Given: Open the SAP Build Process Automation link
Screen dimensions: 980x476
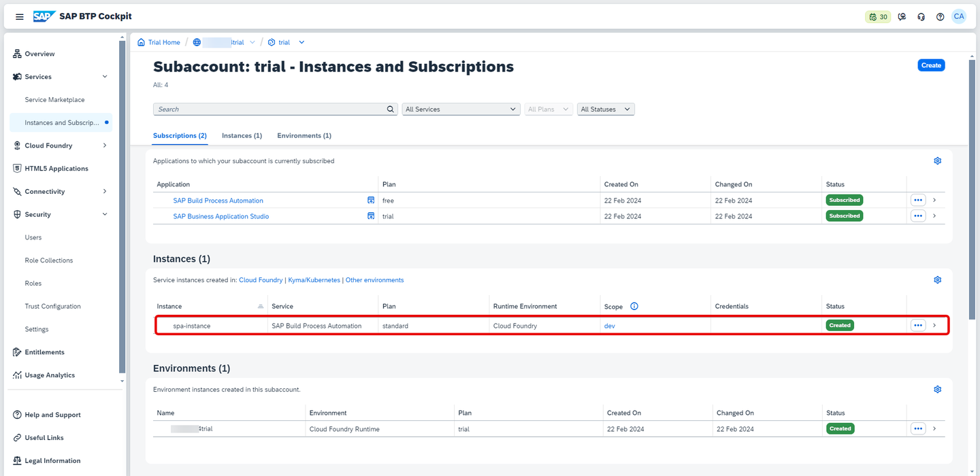Looking at the screenshot, I should pos(218,201).
